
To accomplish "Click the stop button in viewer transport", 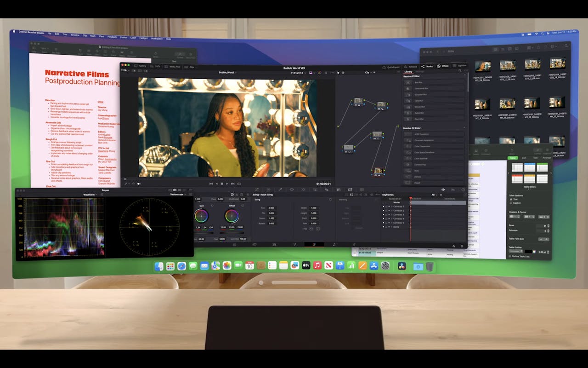I will click(x=222, y=184).
